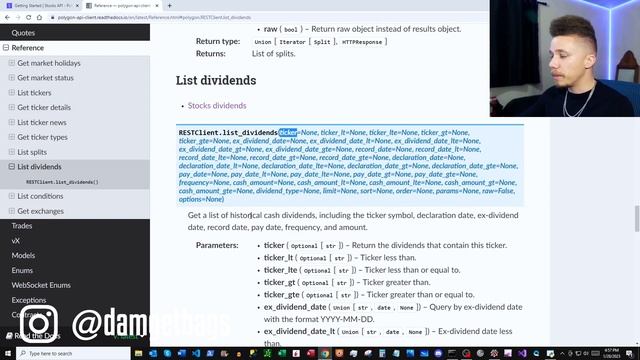Screen dimensions: 640x360
Task: Expand the Get market holidays entry
Action: pos(11,63)
